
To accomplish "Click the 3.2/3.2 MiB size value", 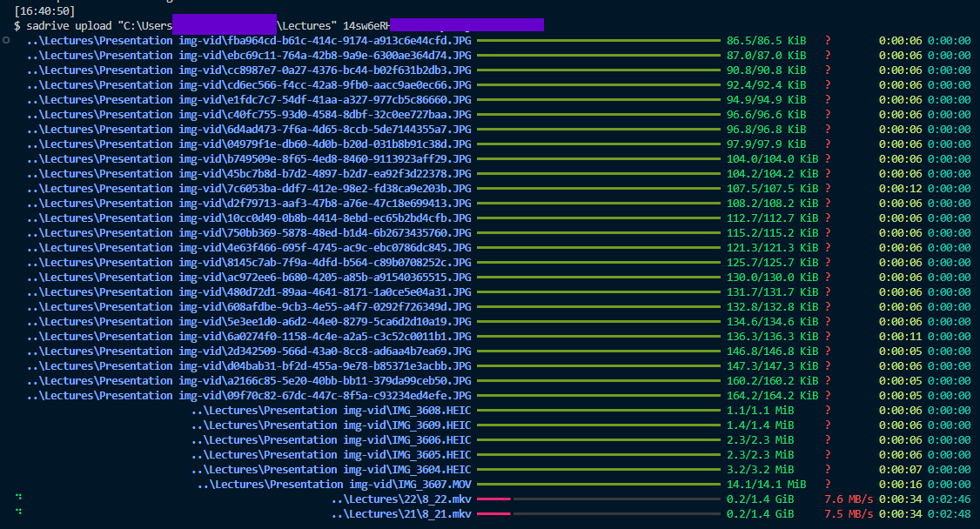I will click(760, 470).
